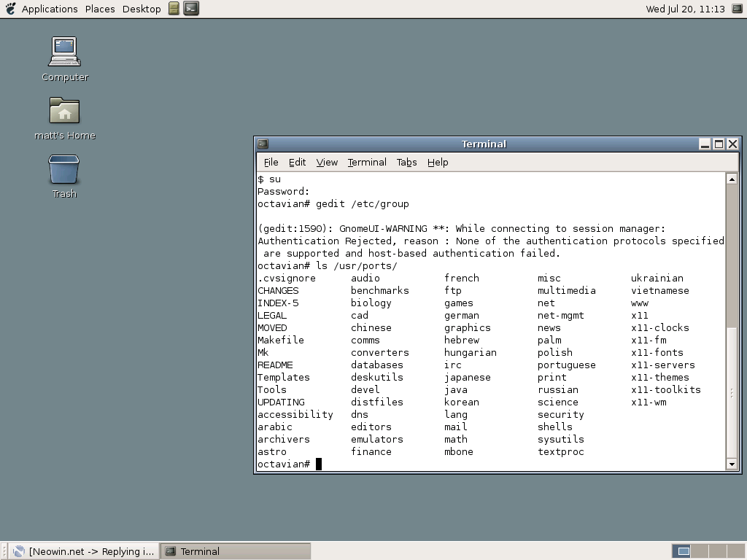Open the Desktop panel menu
The width and height of the screenshot is (747, 560).
(x=142, y=9)
